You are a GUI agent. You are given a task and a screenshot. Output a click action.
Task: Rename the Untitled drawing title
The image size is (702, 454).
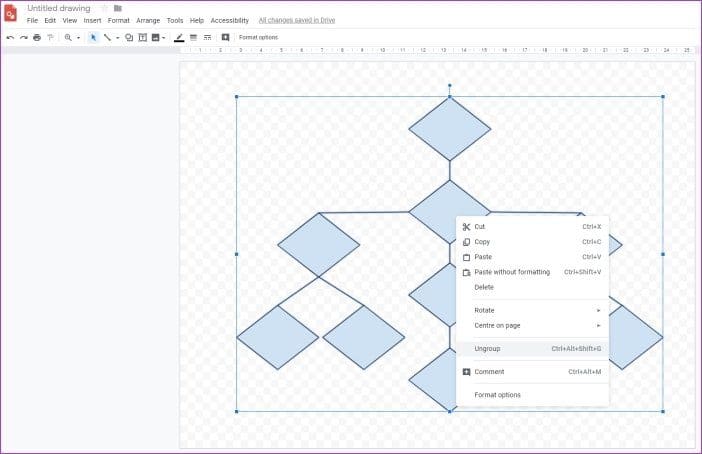59,8
